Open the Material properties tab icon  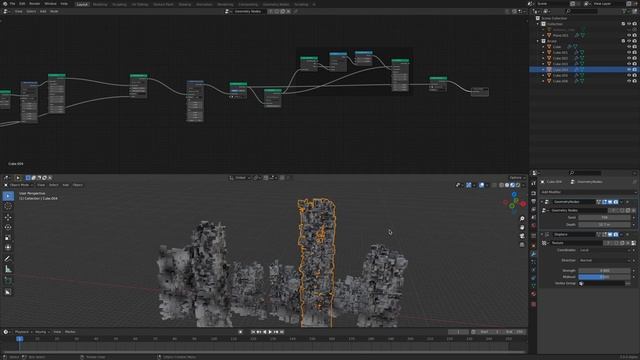point(533,294)
